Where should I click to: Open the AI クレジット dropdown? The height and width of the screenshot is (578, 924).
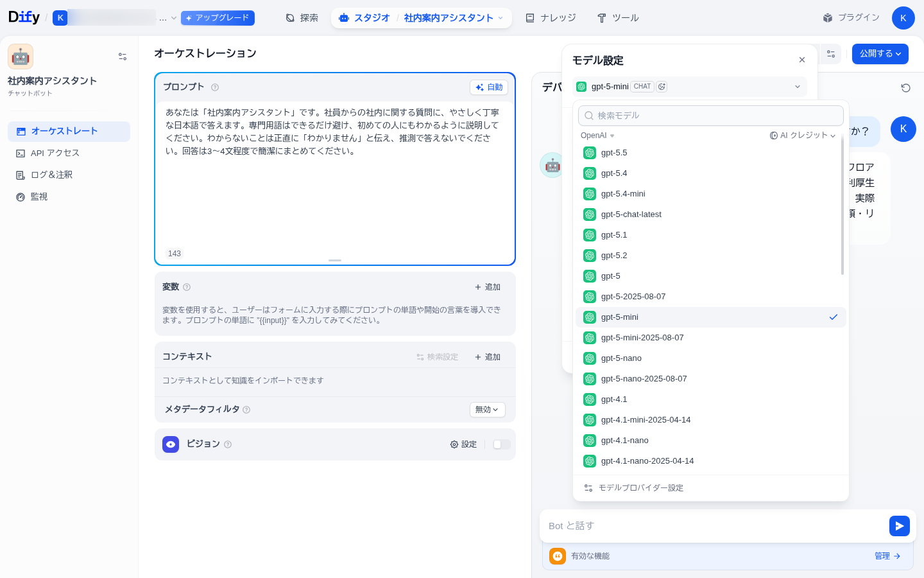803,136
